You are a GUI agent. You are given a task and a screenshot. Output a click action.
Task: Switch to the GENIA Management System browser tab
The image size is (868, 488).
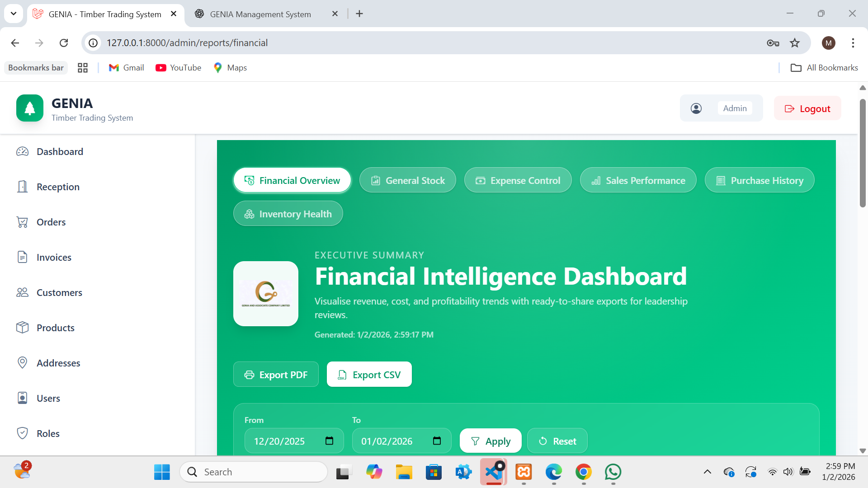(260, 14)
